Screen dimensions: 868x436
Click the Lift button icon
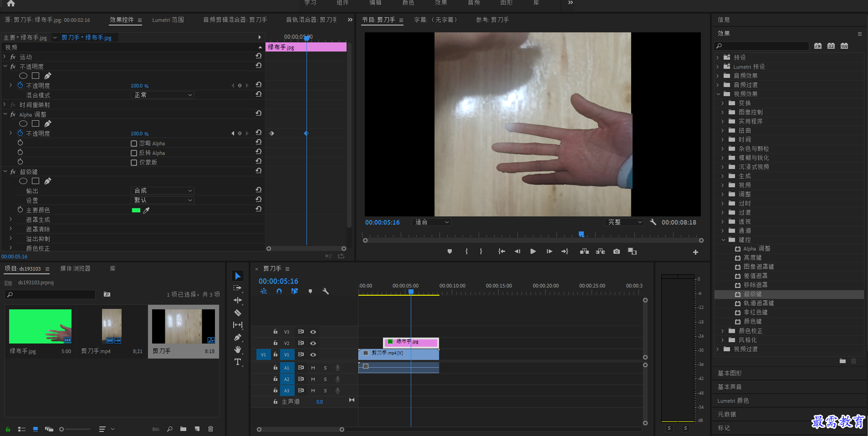coord(584,251)
